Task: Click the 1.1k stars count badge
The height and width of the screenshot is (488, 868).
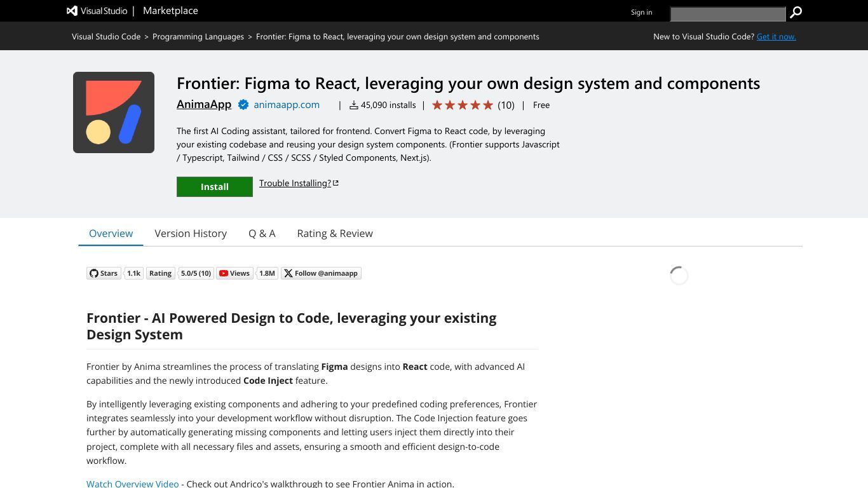Action: coord(133,273)
